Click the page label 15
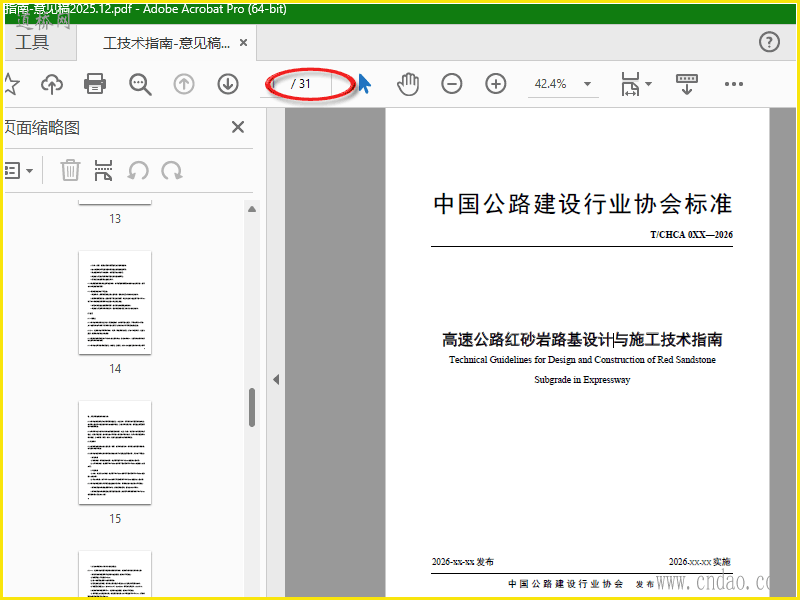The height and width of the screenshot is (600, 800). 115,519
